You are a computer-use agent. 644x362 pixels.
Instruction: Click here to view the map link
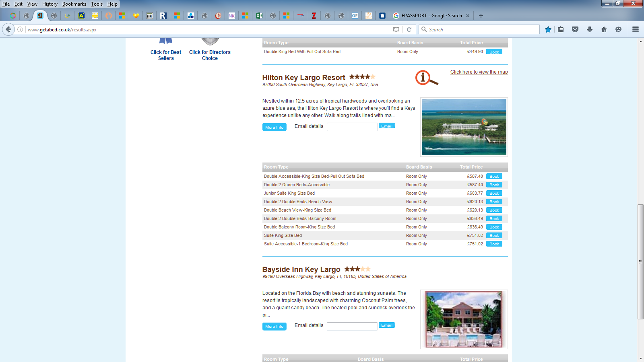tap(479, 72)
